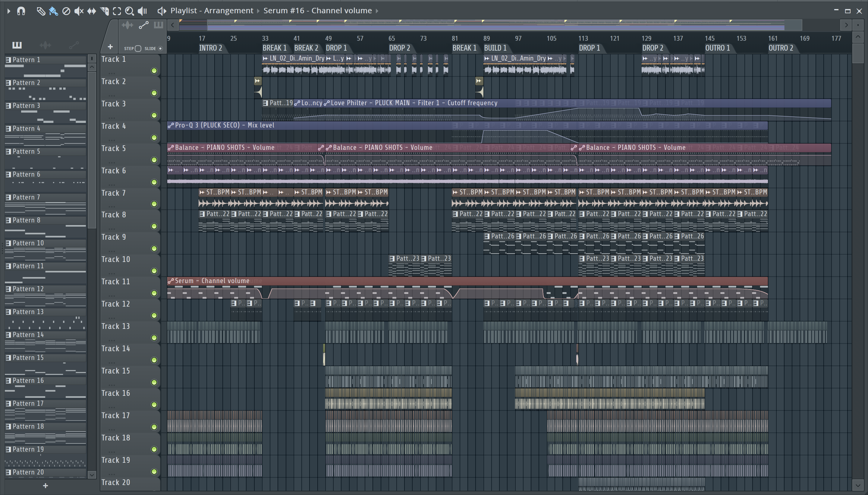Viewport: 868px width, 495px height.
Task: Jump to BUILD 1 marker
Action: [x=495, y=48]
